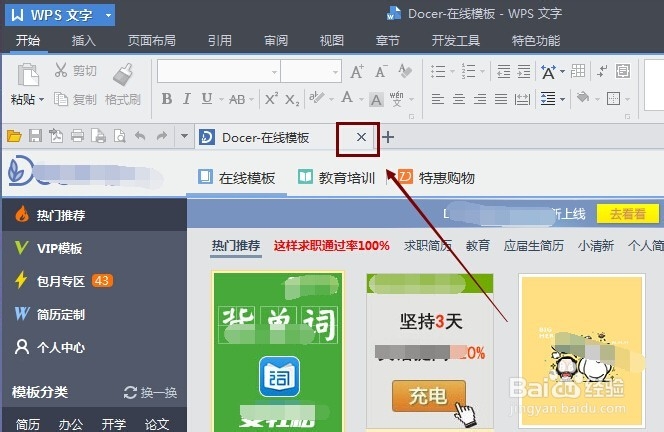Click the font color A swatch
The image size is (664, 432).
click(347, 98)
